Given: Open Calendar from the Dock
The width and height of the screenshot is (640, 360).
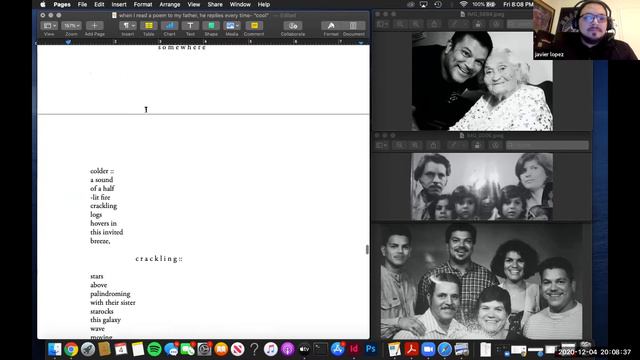Looking at the screenshot, I should click(x=121, y=349).
